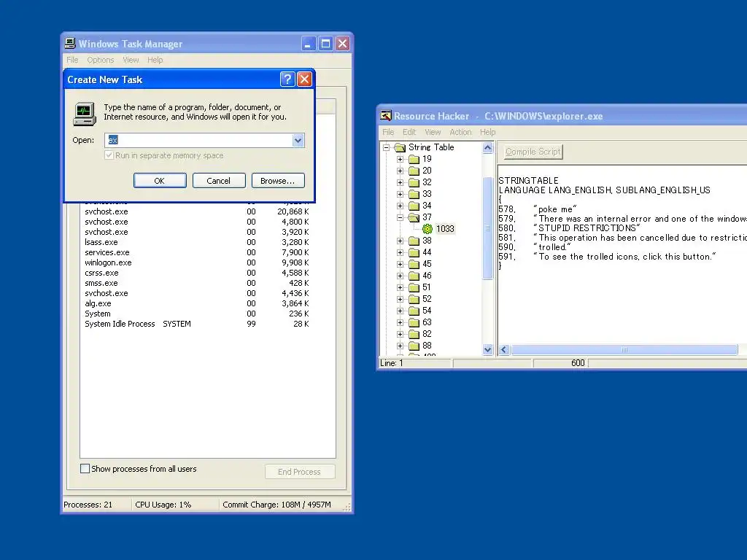
Task: Click folder icon for resource 45
Action: point(414,264)
